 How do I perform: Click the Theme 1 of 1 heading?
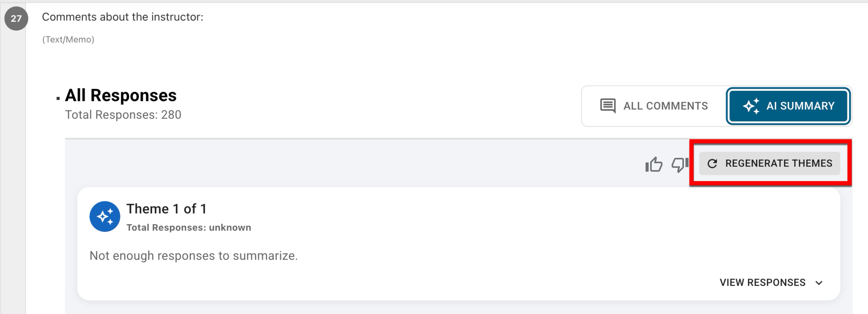166,209
